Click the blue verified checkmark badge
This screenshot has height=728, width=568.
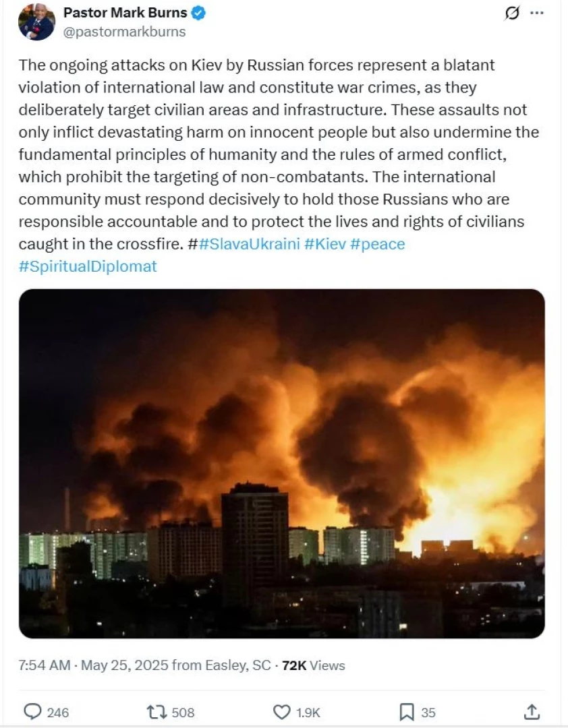click(x=198, y=13)
